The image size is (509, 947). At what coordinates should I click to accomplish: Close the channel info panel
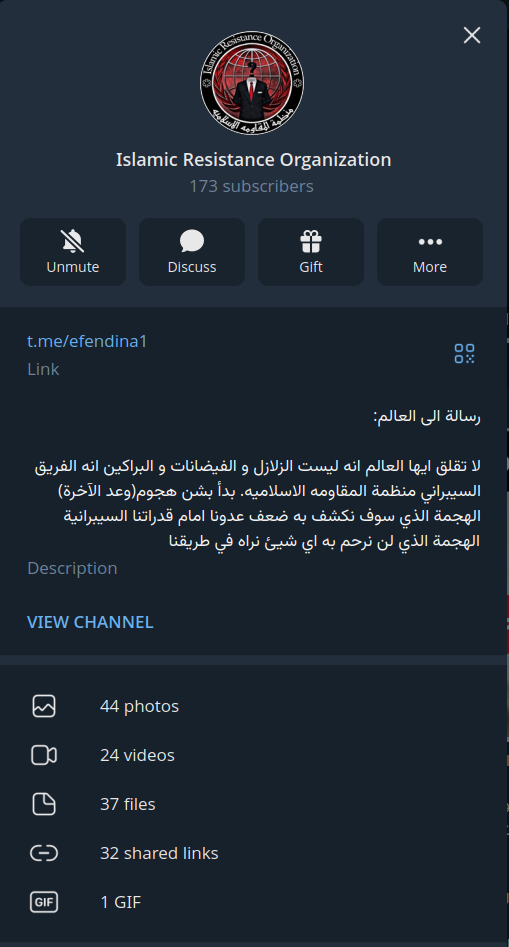click(x=472, y=35)
